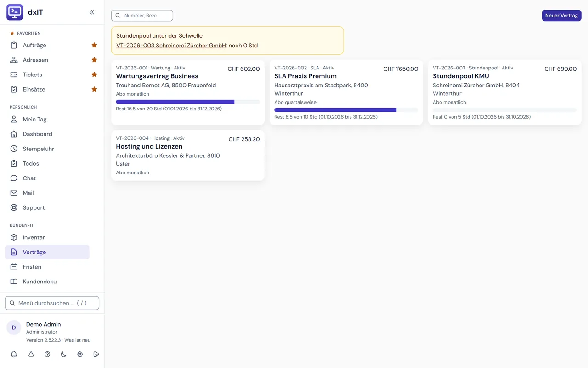Viewport: 588px width, 368px height.
Task: Open the warning triangle icon
Action: (31, 354)
